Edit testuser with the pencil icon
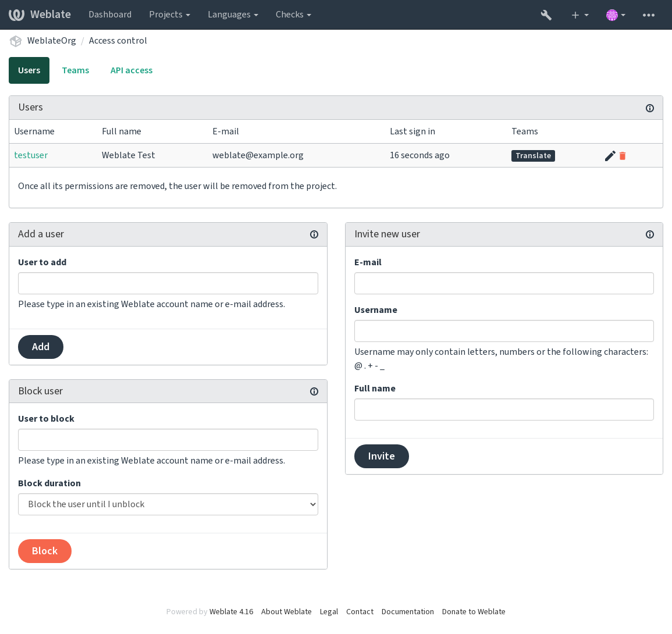Viewport: 672px width, 634px height. 610,156
